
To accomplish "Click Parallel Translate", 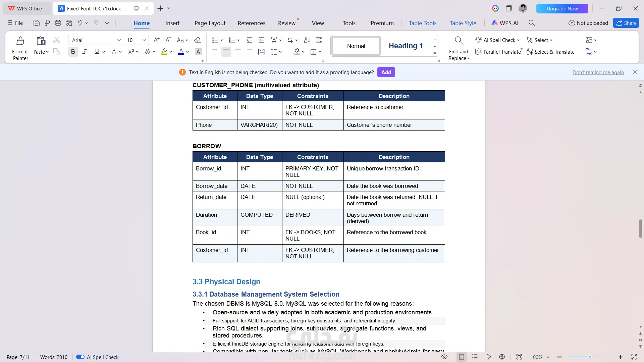I will point(498,52).
